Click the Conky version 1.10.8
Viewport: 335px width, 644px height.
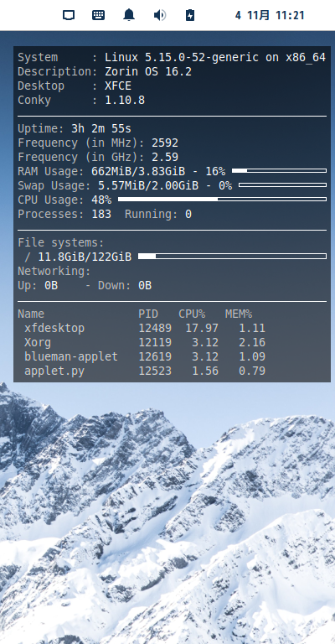125,101
